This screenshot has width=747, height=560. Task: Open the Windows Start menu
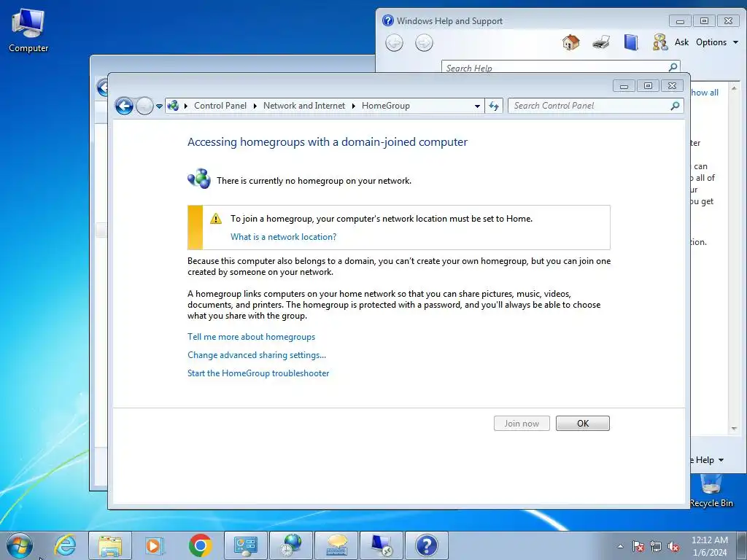(x=20, y=545)
